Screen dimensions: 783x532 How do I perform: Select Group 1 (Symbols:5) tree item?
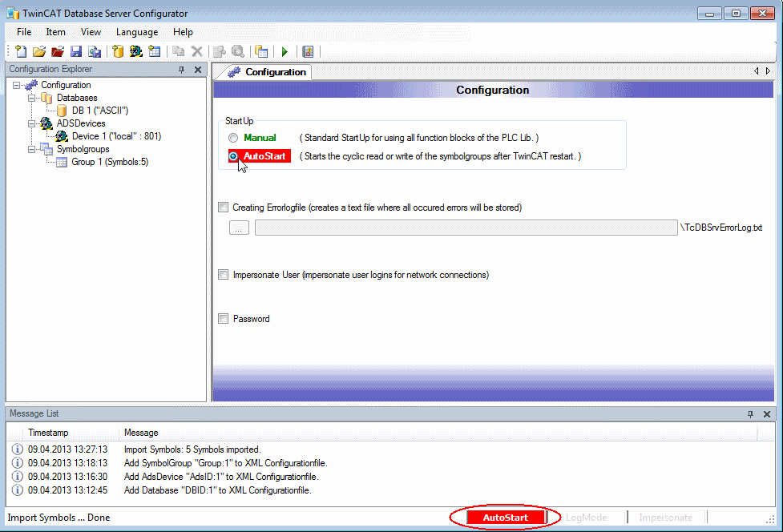tap(110, 162)
